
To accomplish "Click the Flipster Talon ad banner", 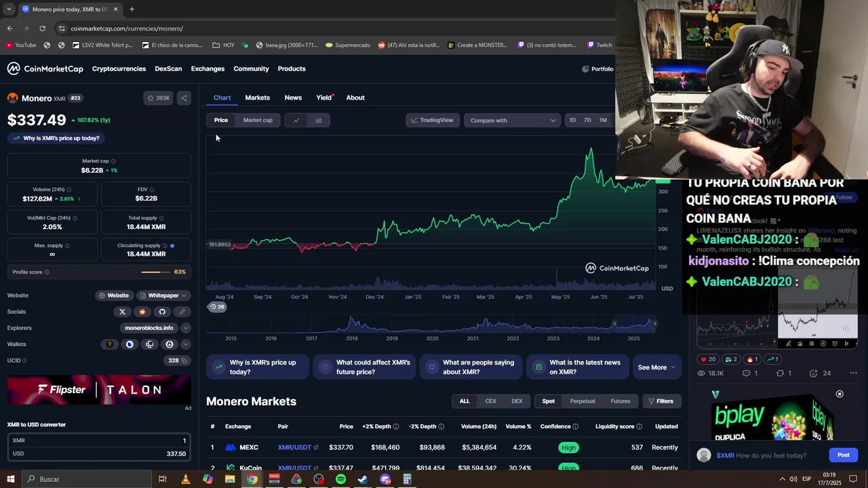I will [99, 390].
